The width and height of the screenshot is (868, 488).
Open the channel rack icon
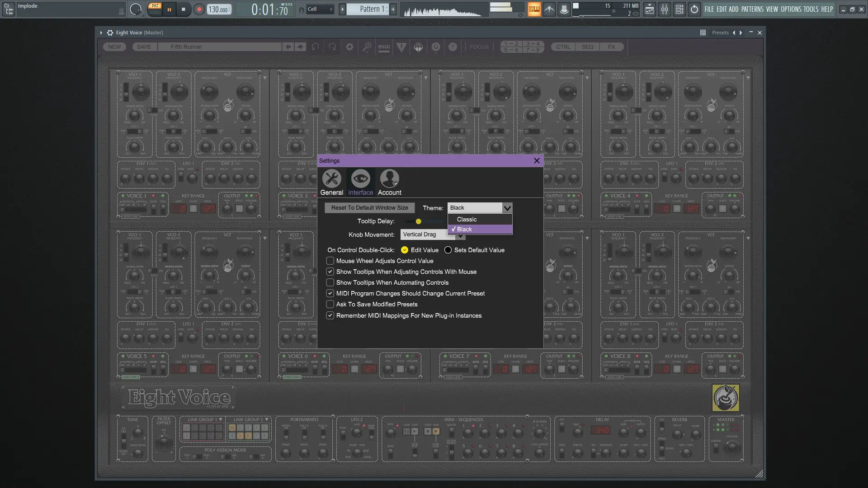679,9
